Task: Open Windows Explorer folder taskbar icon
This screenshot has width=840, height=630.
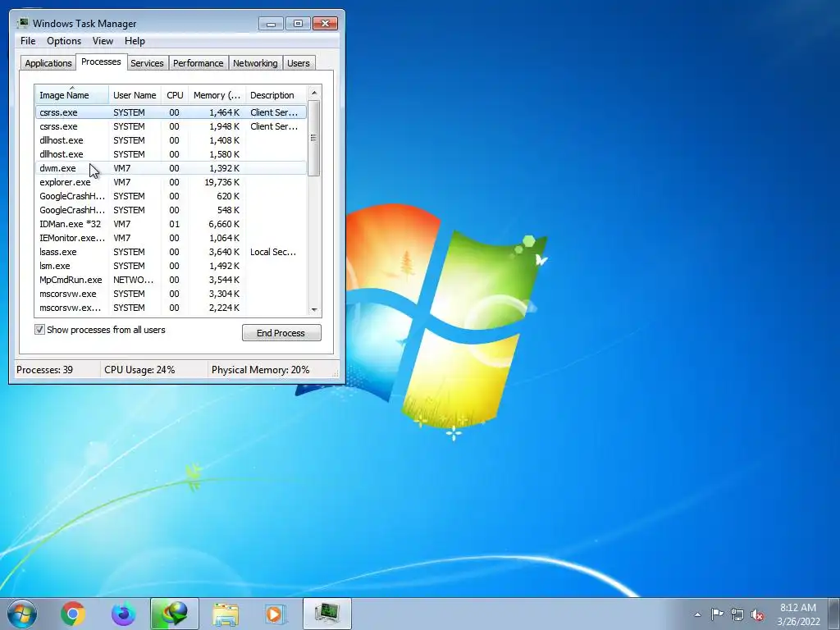Action: pos(226,614)
